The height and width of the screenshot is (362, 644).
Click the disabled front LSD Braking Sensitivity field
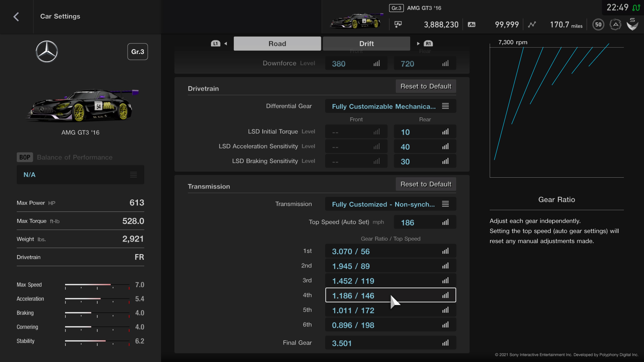pyautogui.click(x=356, y=161)
